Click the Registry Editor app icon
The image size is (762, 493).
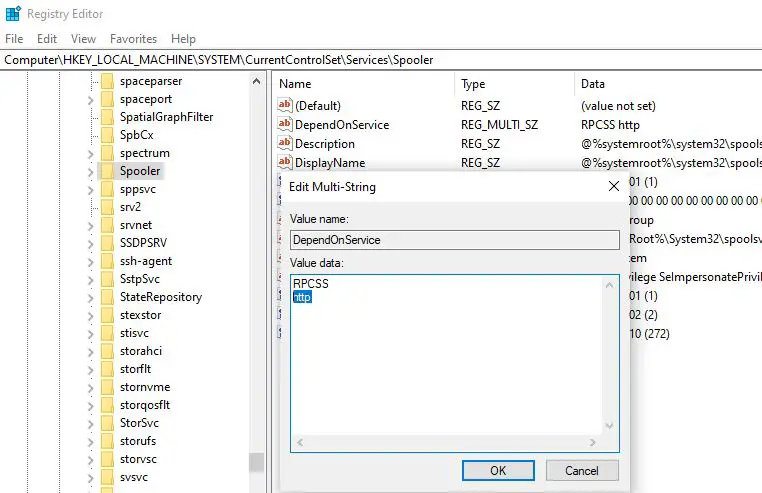(13, 14)
